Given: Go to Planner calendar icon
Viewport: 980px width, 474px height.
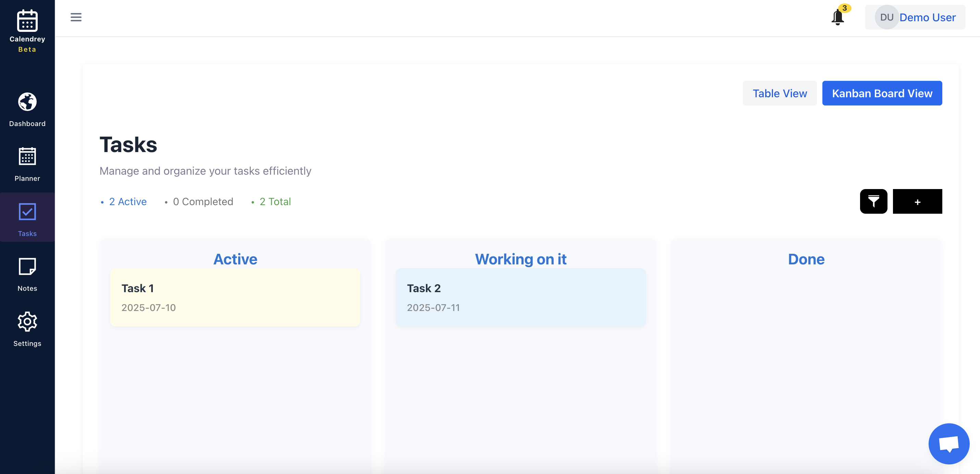Looking at the screenshot, I should pos(27,157).
